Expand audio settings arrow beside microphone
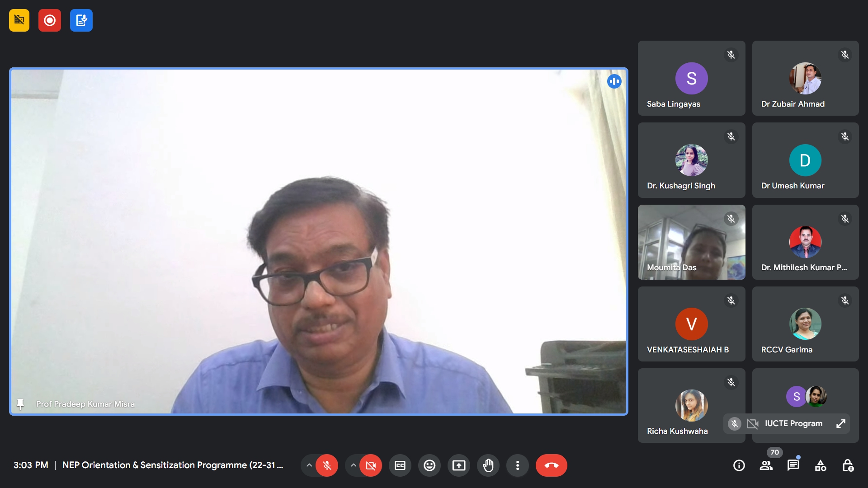868x488 pixels. tap(309, 465)
